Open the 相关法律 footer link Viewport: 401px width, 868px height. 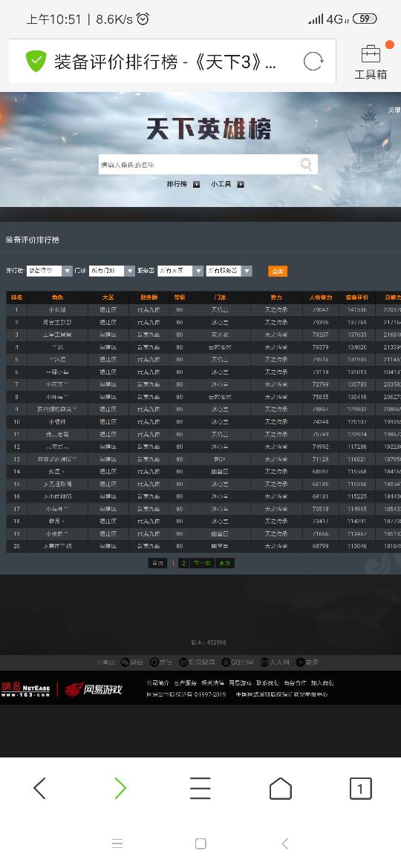pyautogui.click(x=212, y=683)
